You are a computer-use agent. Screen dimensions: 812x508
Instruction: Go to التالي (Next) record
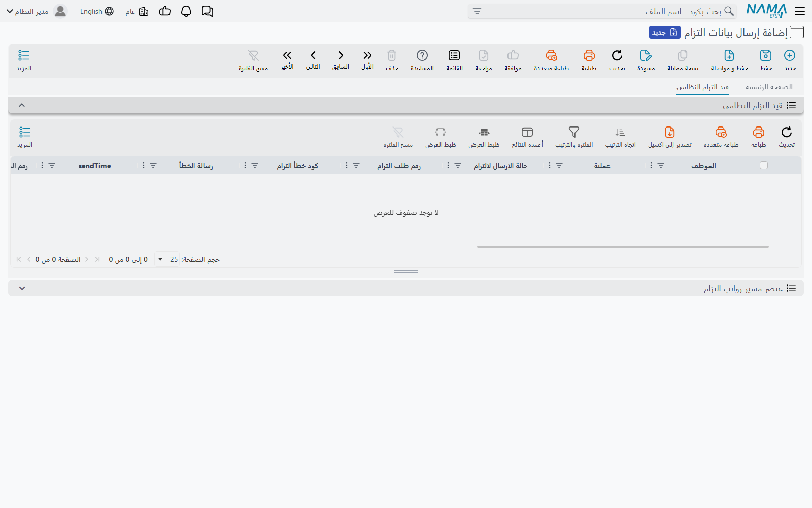coord(313,55)
